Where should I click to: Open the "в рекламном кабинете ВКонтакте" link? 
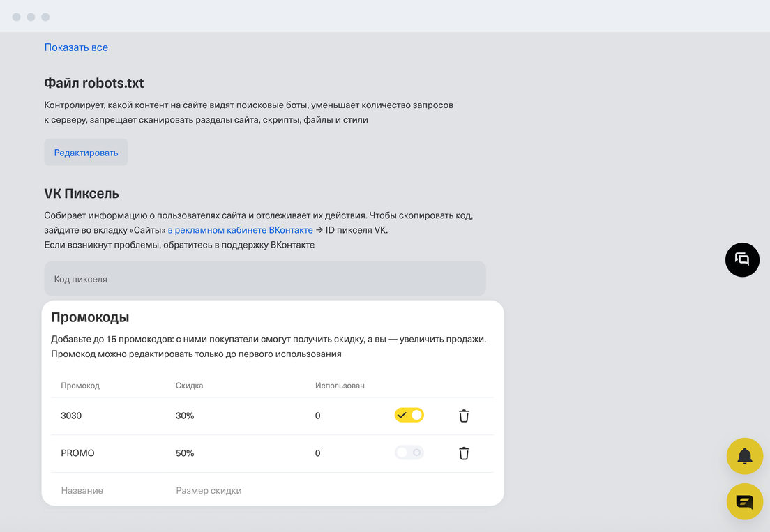pyautogui.click(x=240, y=230)
